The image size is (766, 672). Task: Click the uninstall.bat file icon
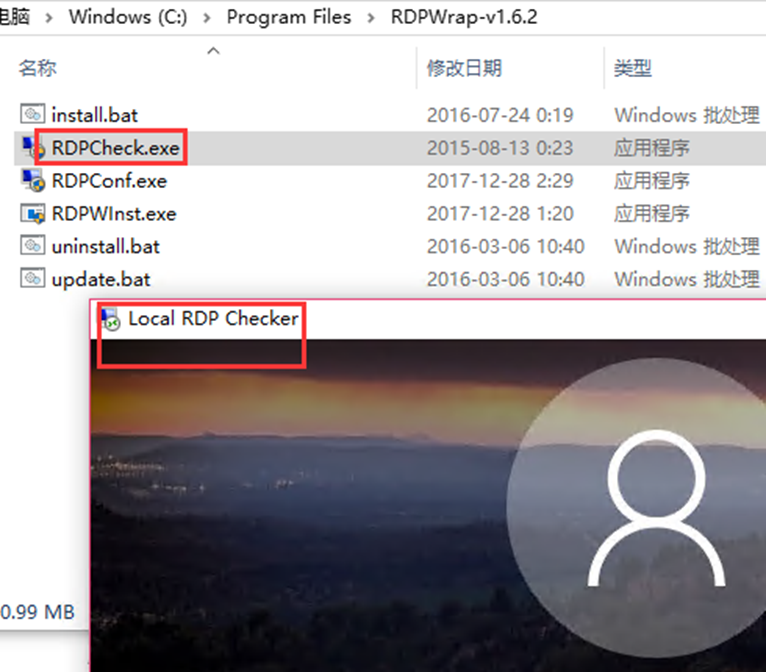(x=33, y=246)
